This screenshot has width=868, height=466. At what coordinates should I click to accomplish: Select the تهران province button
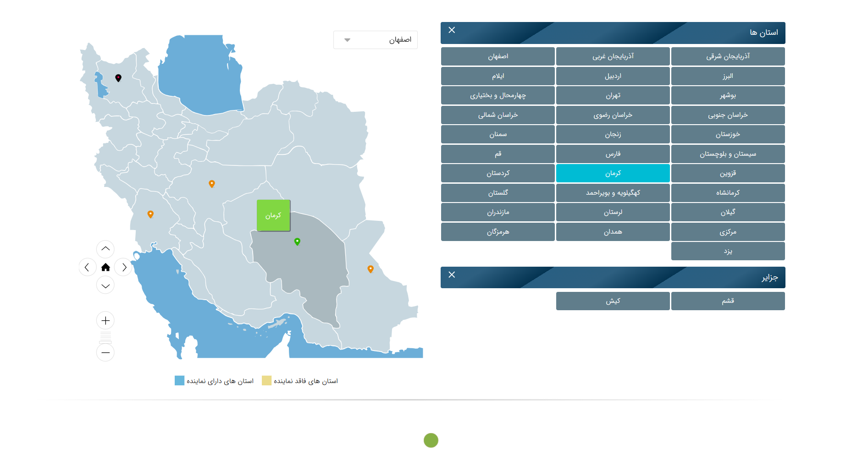tap(613, 95)
